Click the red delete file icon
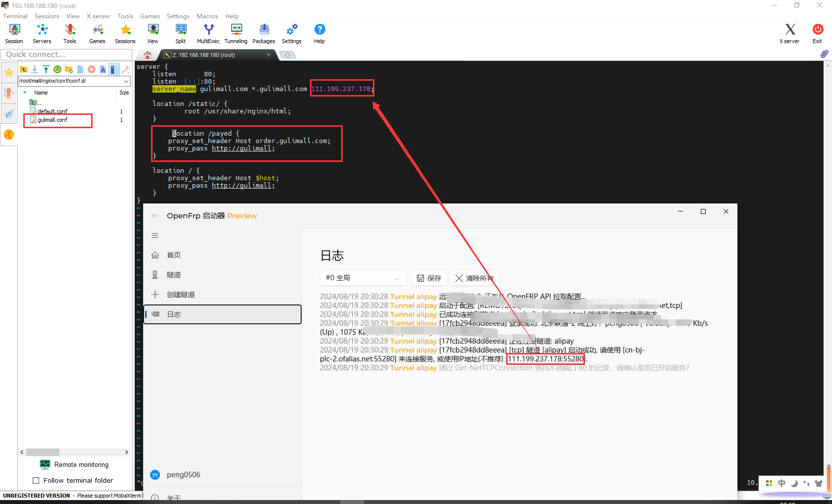Screen dimensions: 832x504 pos(92,69)
